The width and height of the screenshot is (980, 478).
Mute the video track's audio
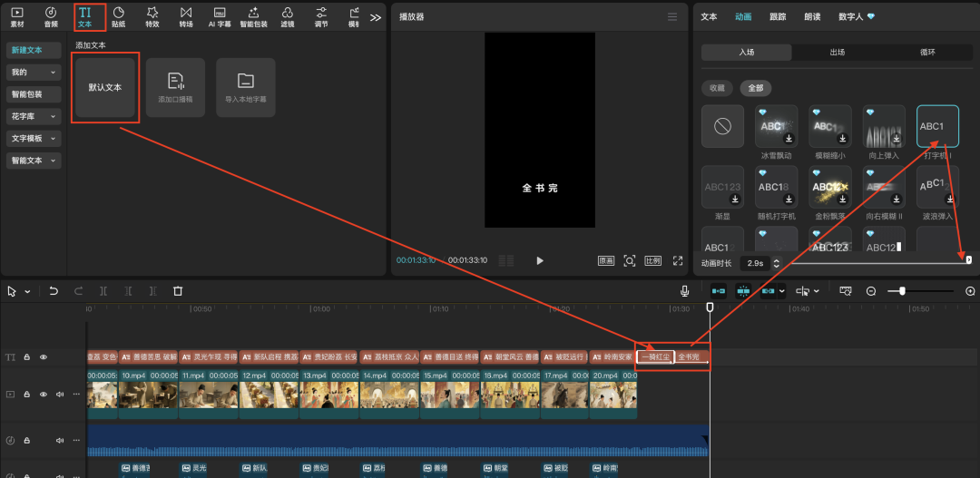coord(60,395)
